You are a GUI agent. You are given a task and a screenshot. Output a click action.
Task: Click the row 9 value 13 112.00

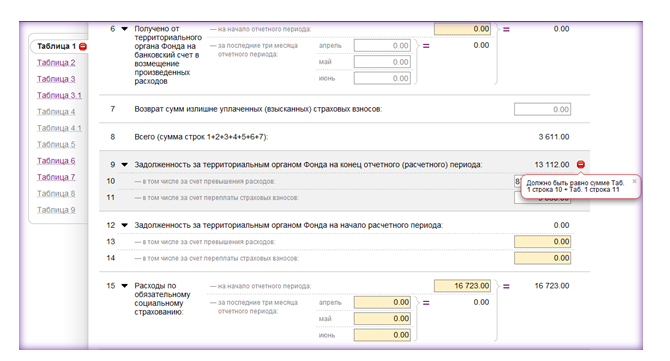coord(552,164)
